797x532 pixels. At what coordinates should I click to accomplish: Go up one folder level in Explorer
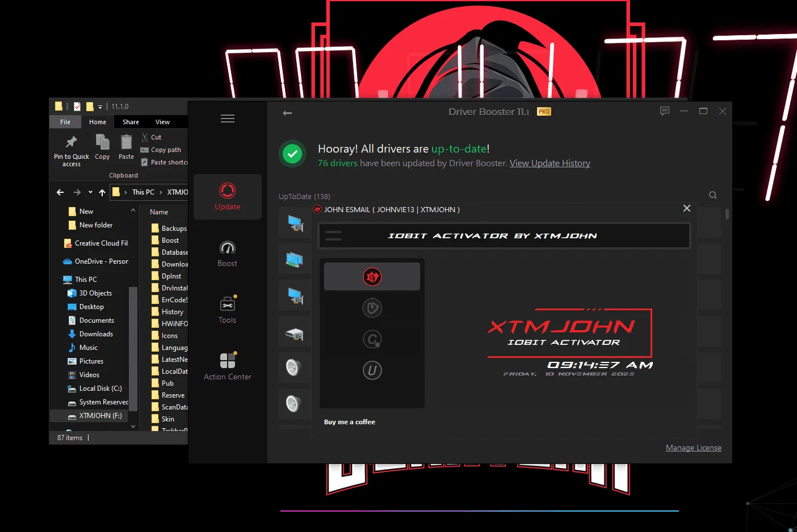[x=102, y=192]
